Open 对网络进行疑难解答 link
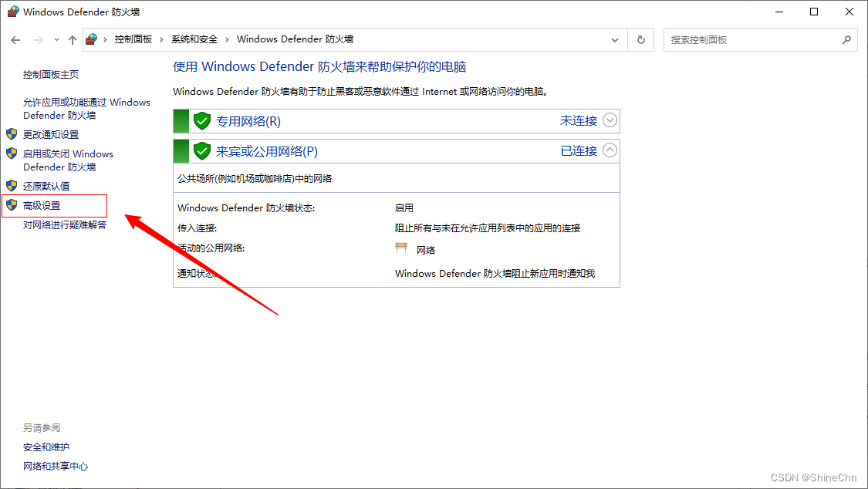868x489 pixels. pyautogui.click(x=65, y=225)
